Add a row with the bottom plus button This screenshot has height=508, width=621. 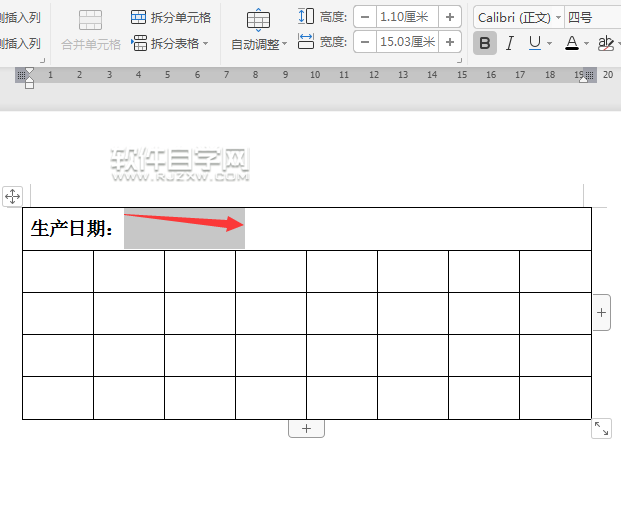tap(307, 428)
